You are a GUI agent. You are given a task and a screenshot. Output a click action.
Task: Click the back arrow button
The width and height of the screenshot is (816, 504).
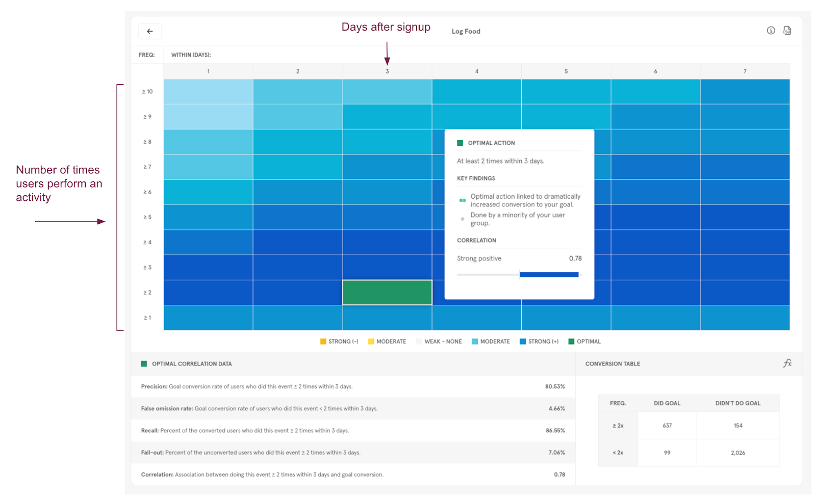tap(150, 32)
